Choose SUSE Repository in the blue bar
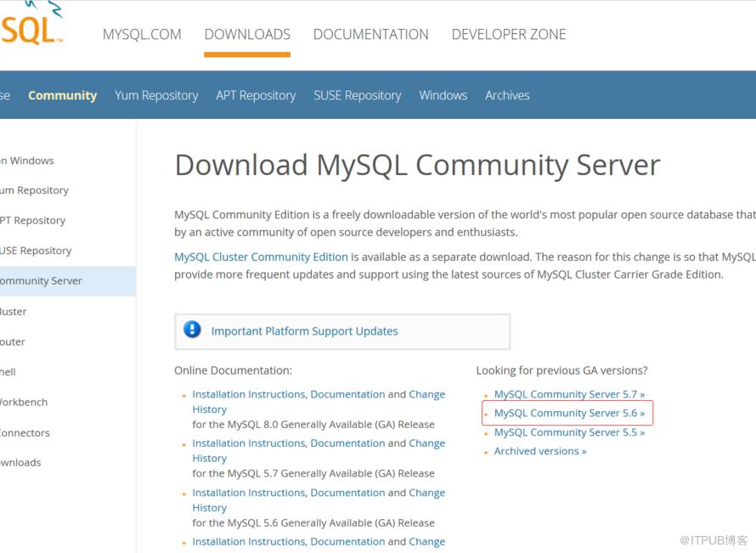 [358, 95]
